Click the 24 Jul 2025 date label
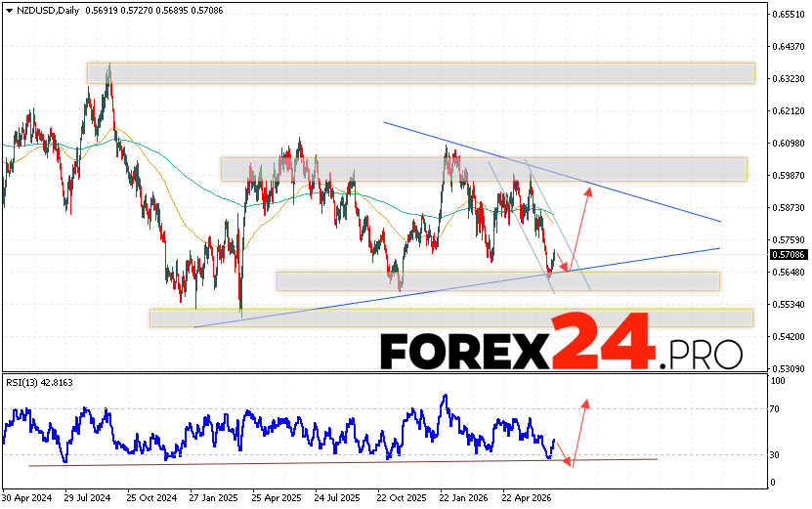Image resolution: width=812 pixels, height=509 pixels. click(337, 497)
